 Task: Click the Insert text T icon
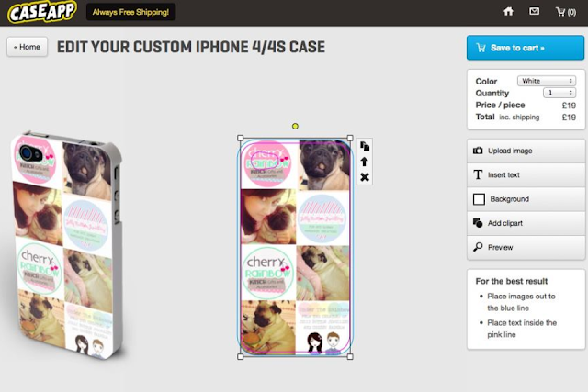tap(478, 174)
